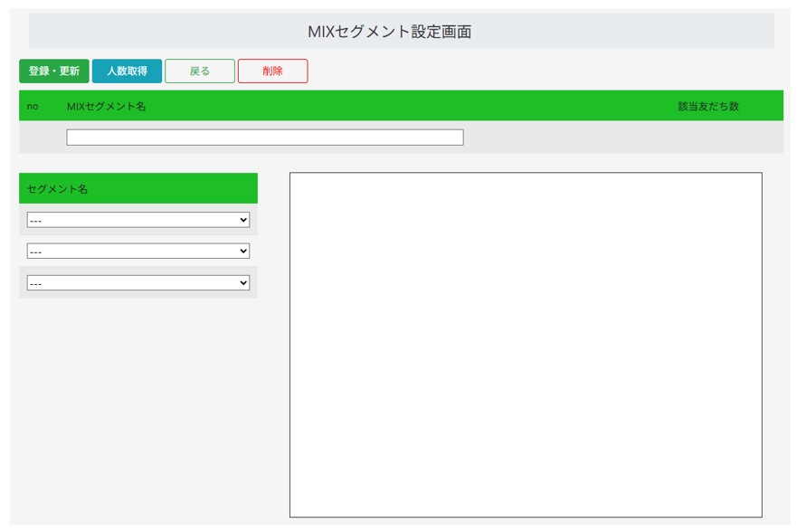
Task: Open the third segment dropdown
Action: (x=138, y=282)
